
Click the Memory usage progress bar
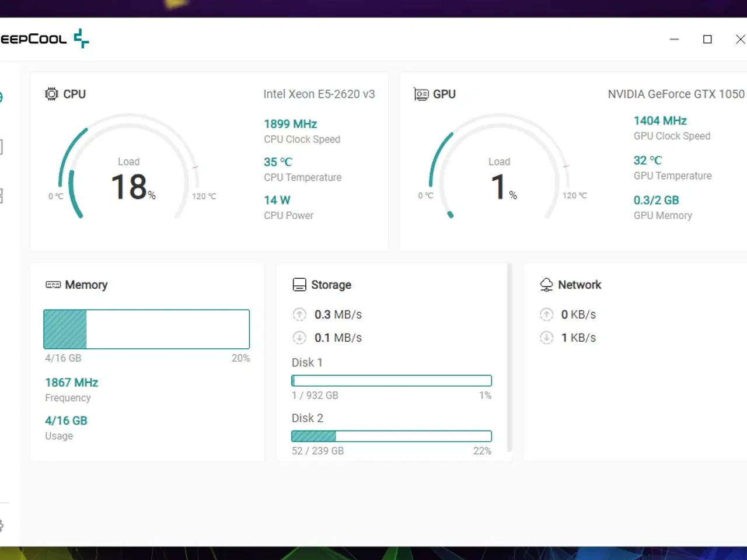(146, 329)
